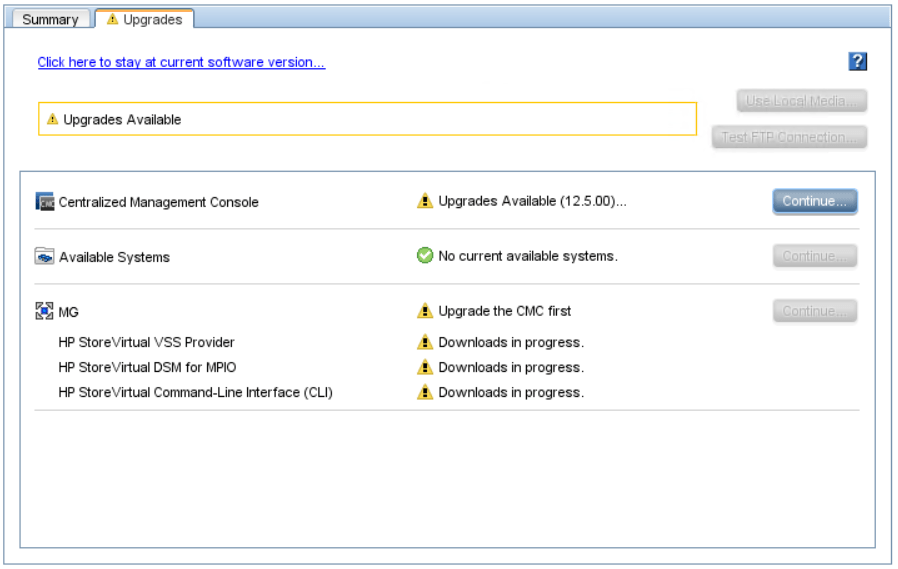Image resolution: width=898 pixels, height=569 pixels.
Task: Select 'Centralized Management Console' label
Action: pyautogui.click(x=159, y=202)
